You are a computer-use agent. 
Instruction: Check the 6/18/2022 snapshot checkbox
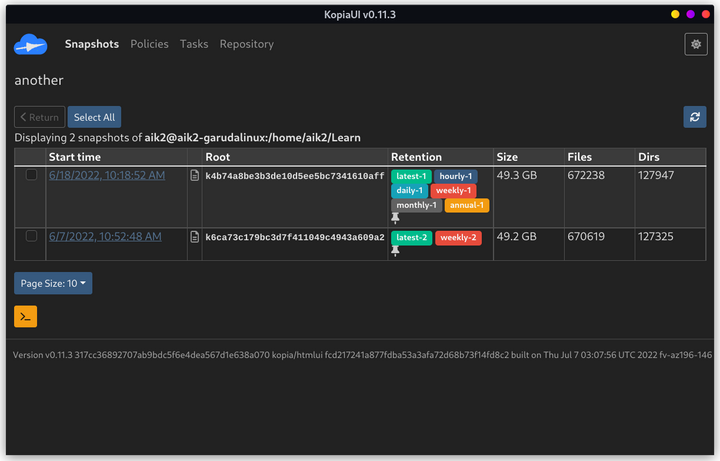click(x=31, y=174)
